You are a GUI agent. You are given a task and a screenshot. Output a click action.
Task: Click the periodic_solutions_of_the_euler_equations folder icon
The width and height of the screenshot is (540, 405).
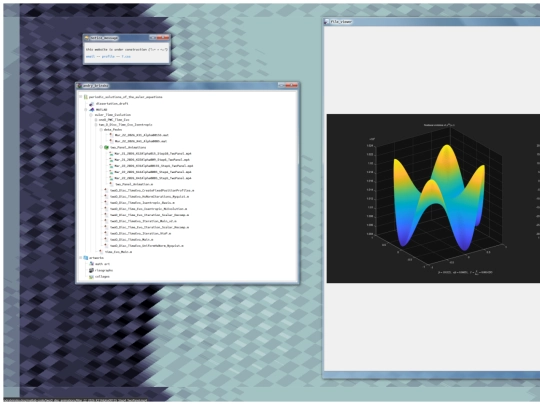coord(86,97)
